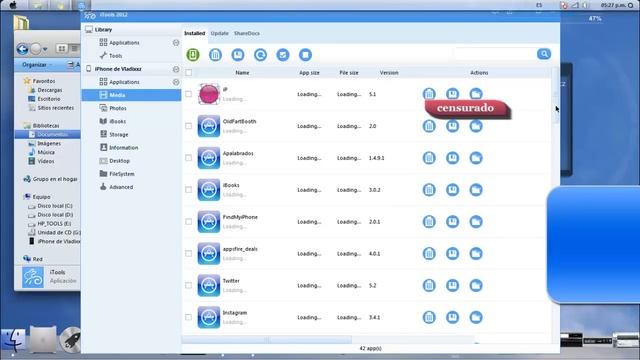This screenshot has height=360, width=640.
Task: Sort by the Name column header
Action: (x=242, y=73)
